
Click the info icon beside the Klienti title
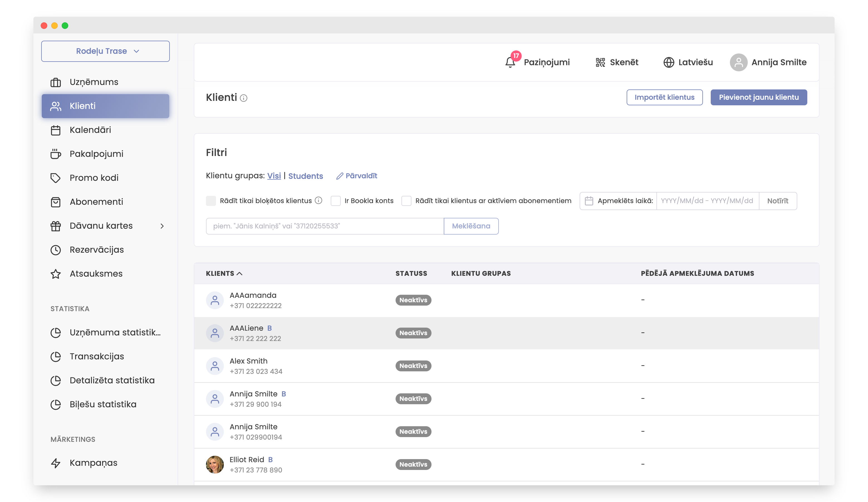coord(244,98)
